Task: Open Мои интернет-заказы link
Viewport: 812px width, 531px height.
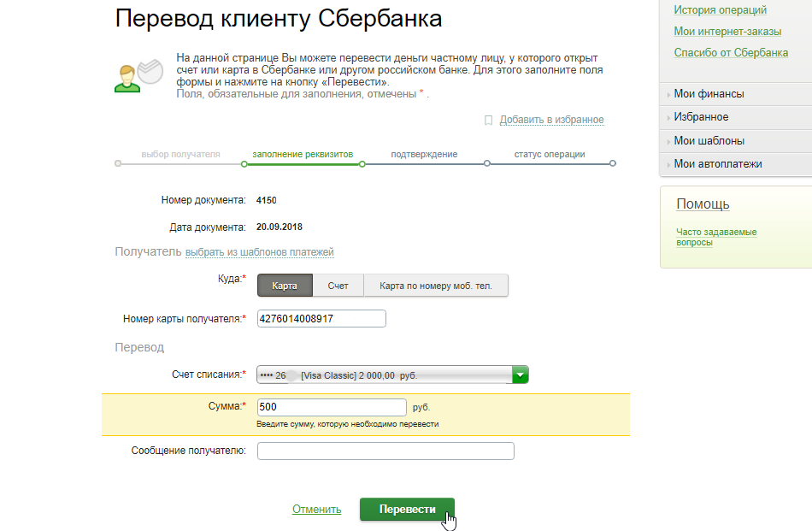Action: point(727,31)
